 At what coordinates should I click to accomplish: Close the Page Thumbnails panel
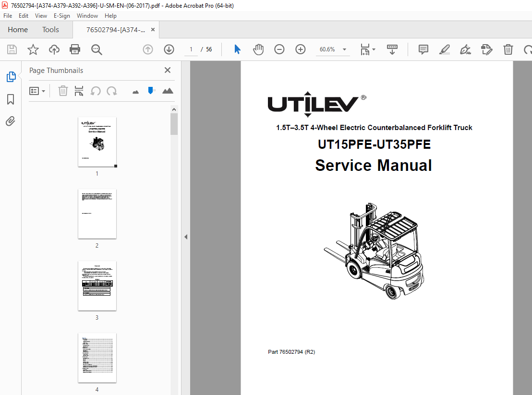coord(167,70)
